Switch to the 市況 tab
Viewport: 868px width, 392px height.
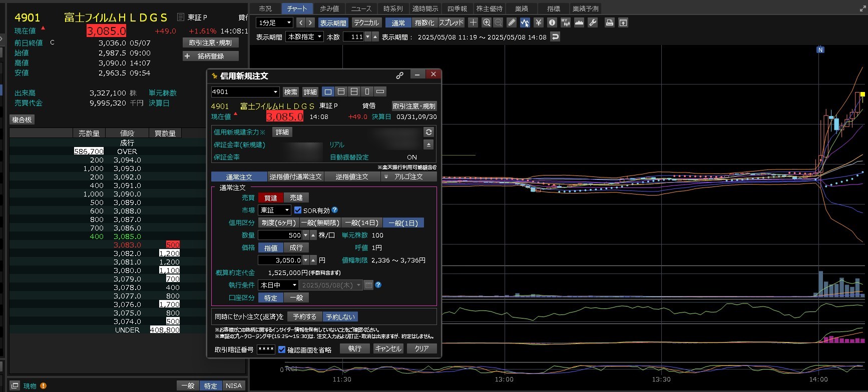pos(265,8)
